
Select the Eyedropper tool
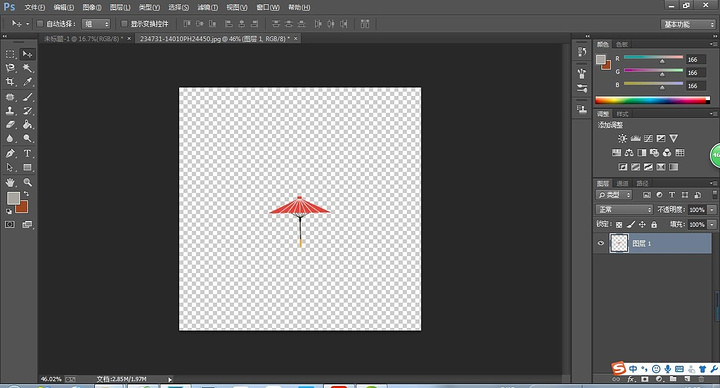(x=28, y=82)
